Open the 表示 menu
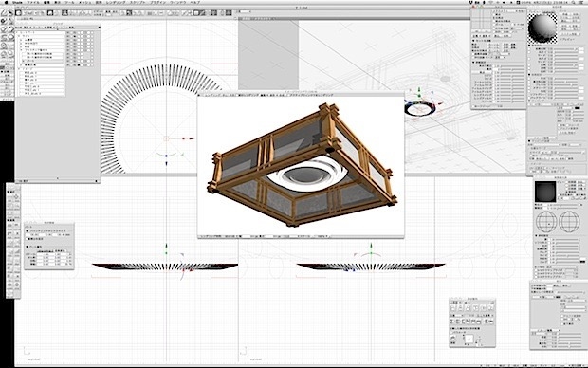 [x=57, y=2]
